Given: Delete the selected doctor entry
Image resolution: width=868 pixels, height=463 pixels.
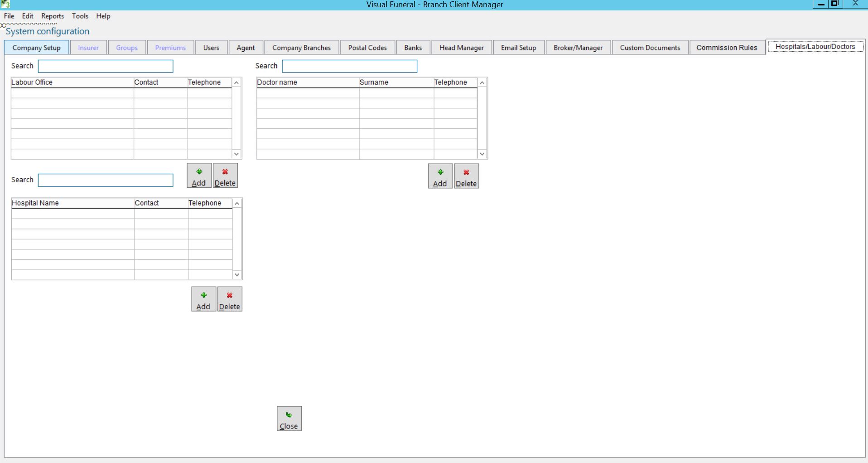Looking at the screenshot, I should point(466,176).
